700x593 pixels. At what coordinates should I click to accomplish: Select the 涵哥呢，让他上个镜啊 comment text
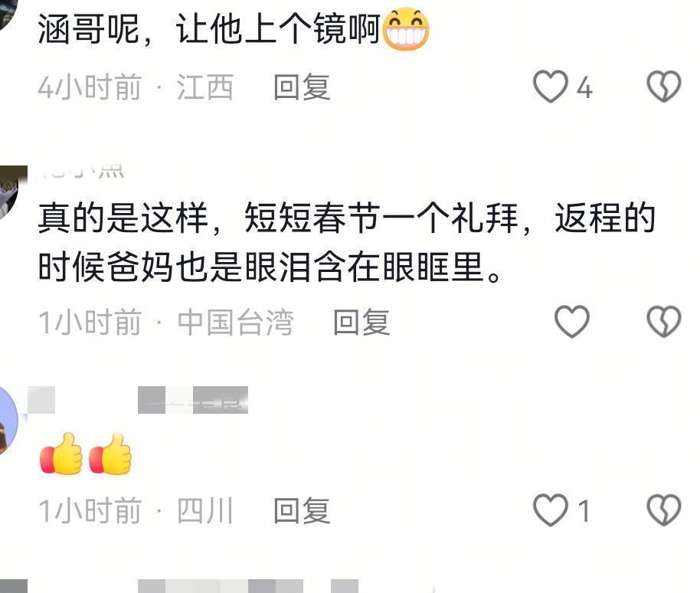click(233, 29)
